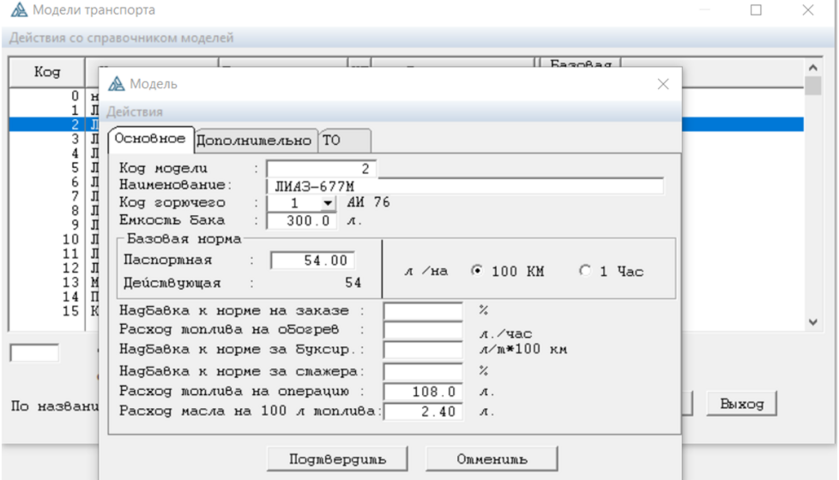Close the Модель dialog
Screen dimensions: 839x480
coord(663,84)
